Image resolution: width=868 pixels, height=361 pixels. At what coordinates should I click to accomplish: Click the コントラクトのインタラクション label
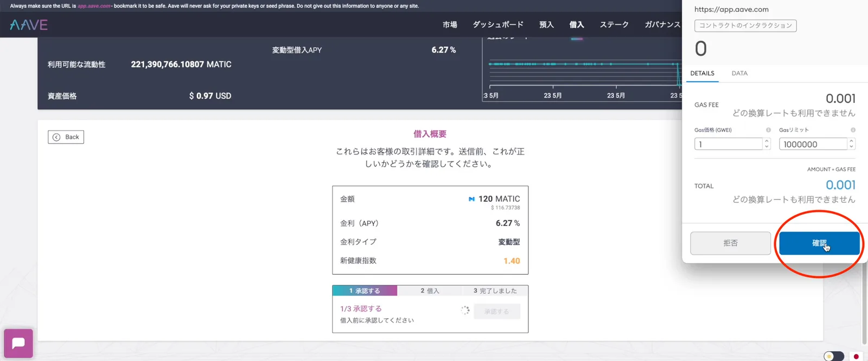(745, 25)
